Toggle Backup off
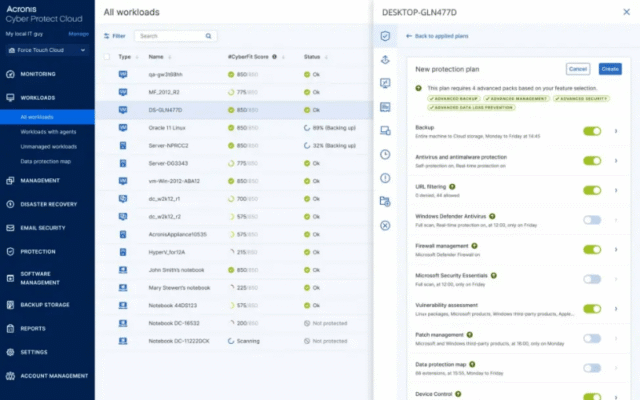 click(x=592, y=131)
